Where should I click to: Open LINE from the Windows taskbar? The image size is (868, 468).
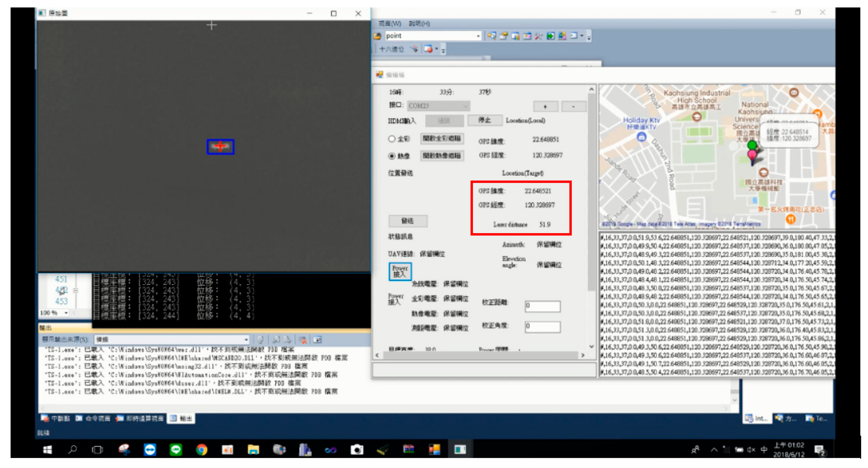pos(175,449)
